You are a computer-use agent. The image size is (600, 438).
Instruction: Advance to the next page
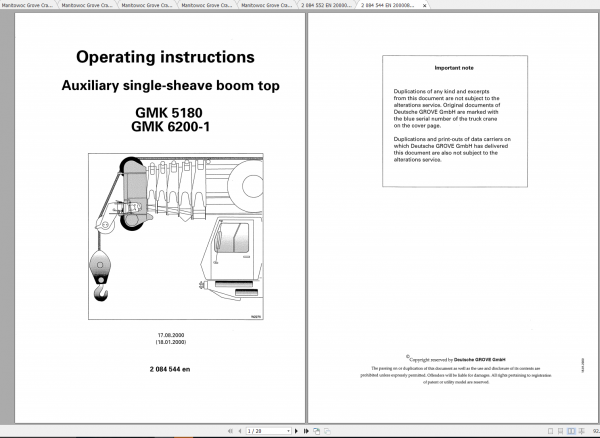coord(296,431)
